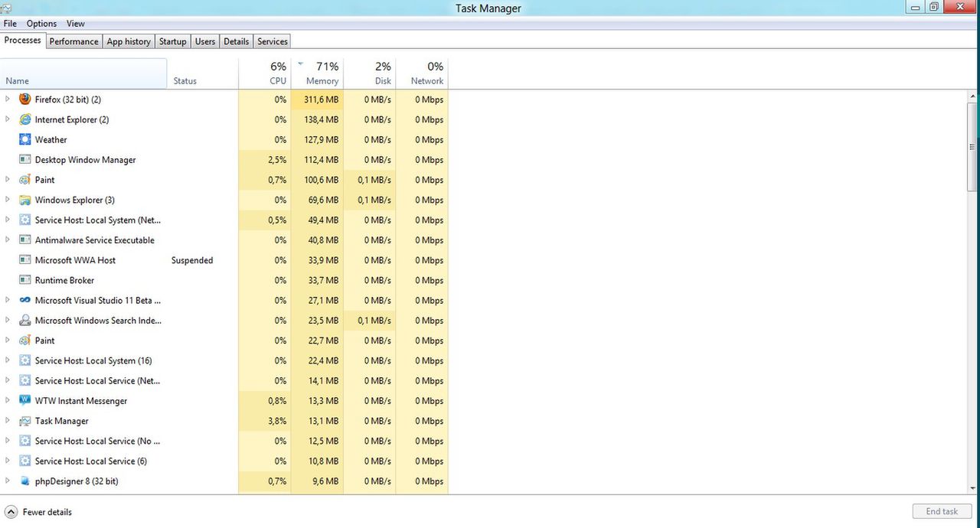
Task: Select the 138,4 MB memory value
Action: (321, 119)
